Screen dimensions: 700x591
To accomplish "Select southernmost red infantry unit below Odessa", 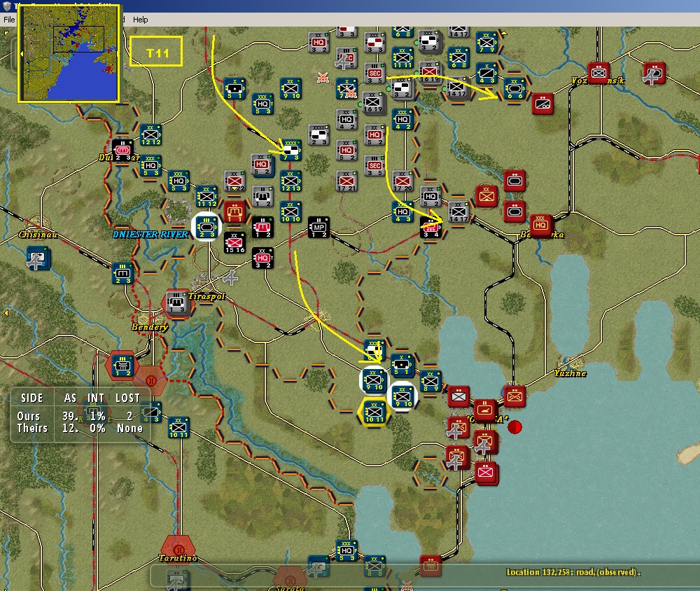I will click(486, 472).
